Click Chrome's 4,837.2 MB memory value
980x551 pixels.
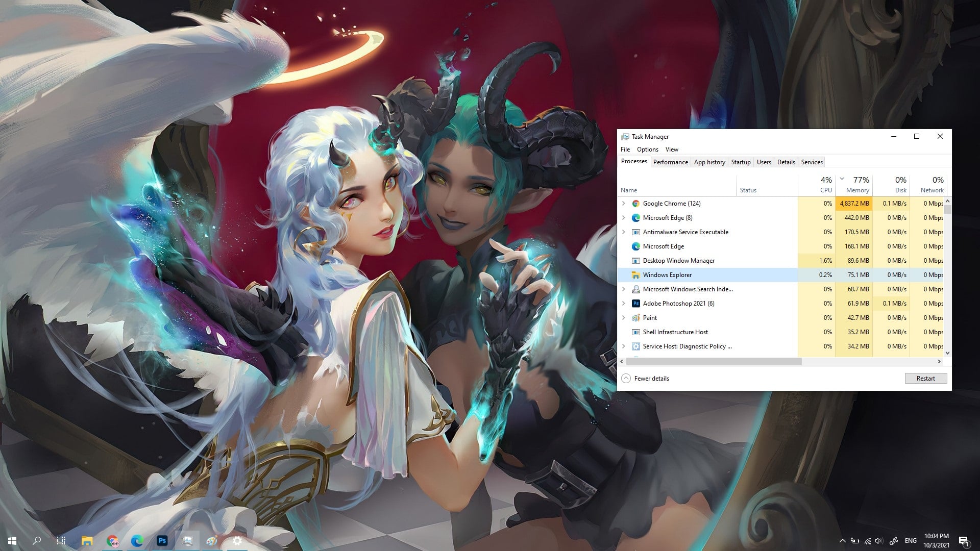(x=854, y=204)
